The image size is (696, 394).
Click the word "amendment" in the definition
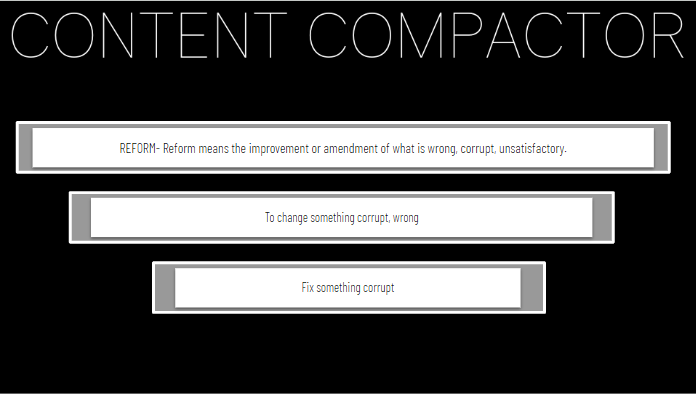click(x=351, y=148)
